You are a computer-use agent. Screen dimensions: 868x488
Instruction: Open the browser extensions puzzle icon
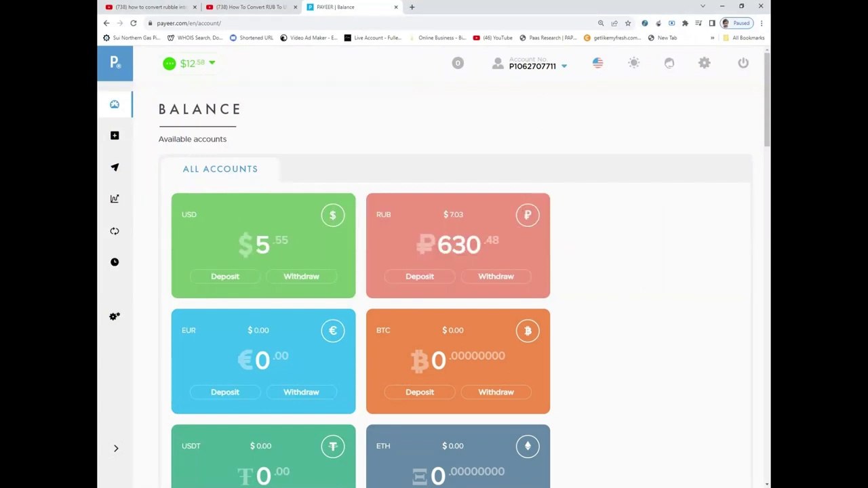tap(685, 23)
